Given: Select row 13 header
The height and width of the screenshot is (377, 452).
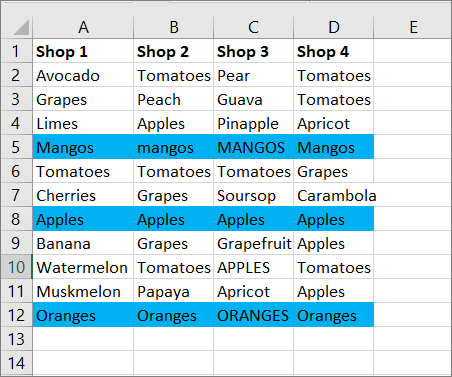Looking at the screenshot, I should tap(17, 339).
